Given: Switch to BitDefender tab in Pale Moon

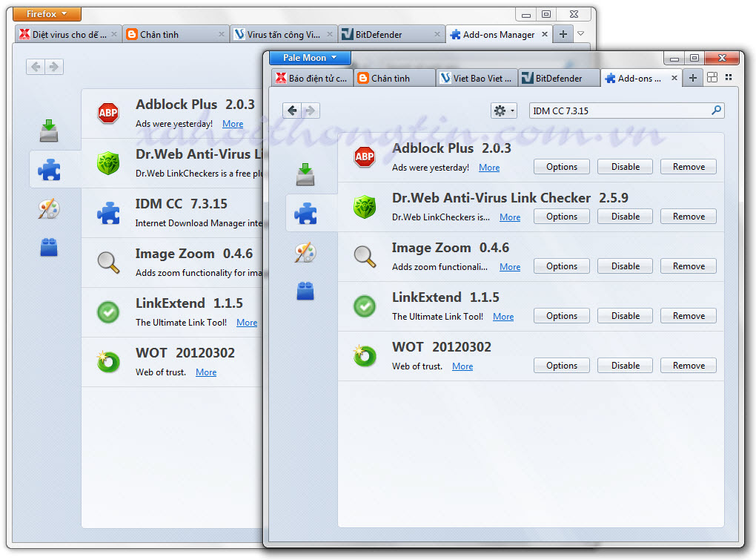Looking at the screenshot, I should 559,78.
